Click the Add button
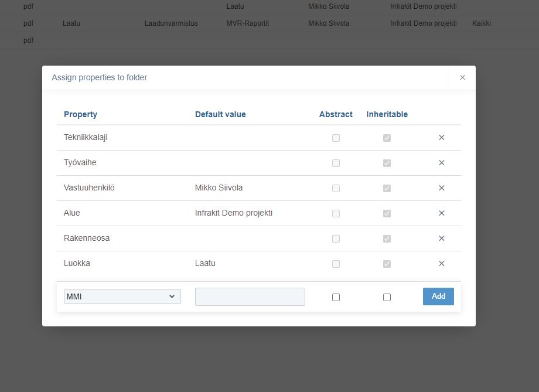539x392 pixels. (x=438, y=296)
